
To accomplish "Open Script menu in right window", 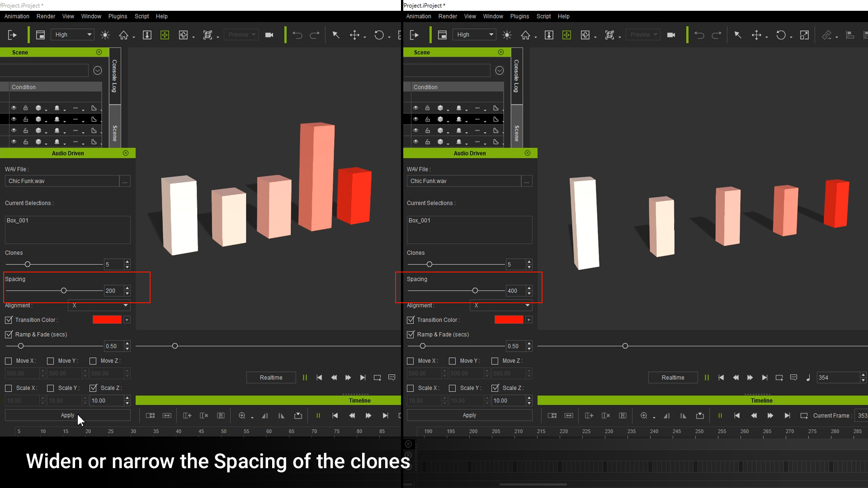I will click(543, 16).
